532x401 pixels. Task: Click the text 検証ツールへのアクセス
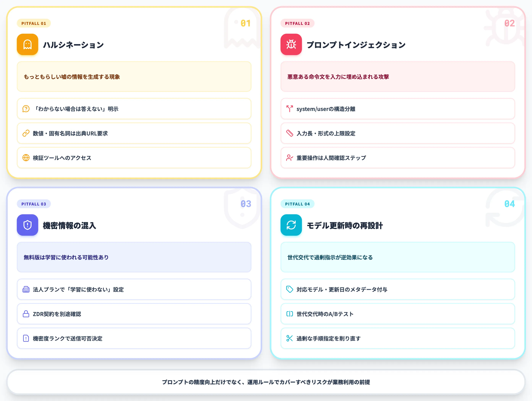click(x=62, y=158)
